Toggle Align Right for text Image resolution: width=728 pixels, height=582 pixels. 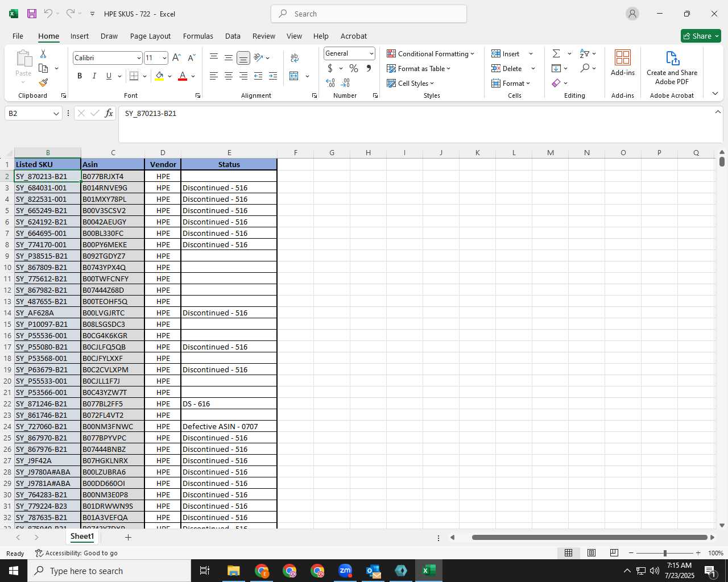coord(243,76)
